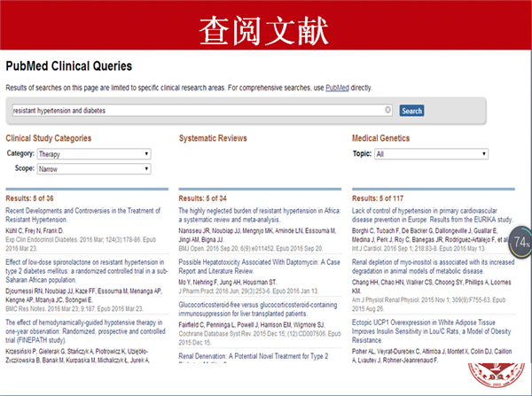Image resolution: width=532 pixels, height=396 pixels.
Task: Click the 'Medical Genetics' heading
Action: pos(380,138)
